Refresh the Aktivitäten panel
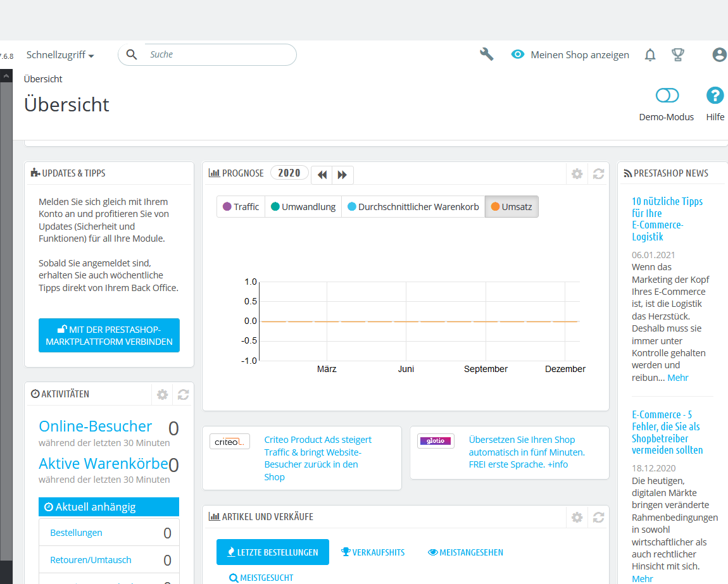 (184, 395)
